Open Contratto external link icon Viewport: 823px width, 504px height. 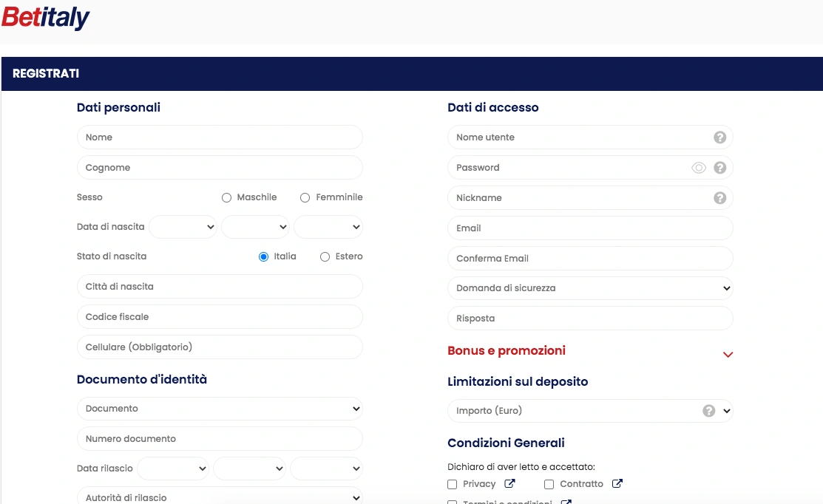[x=617, y=484]
